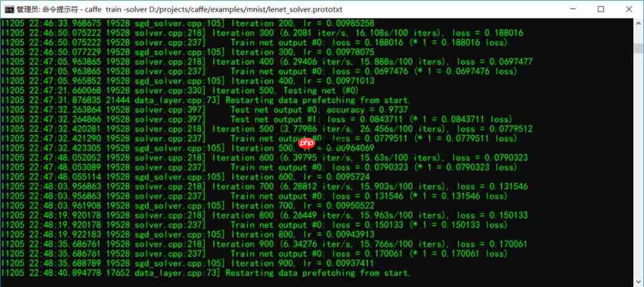
Task: Click the 'Iteration 200, lr = 0.00985258' line
Action: pos(188,23)
